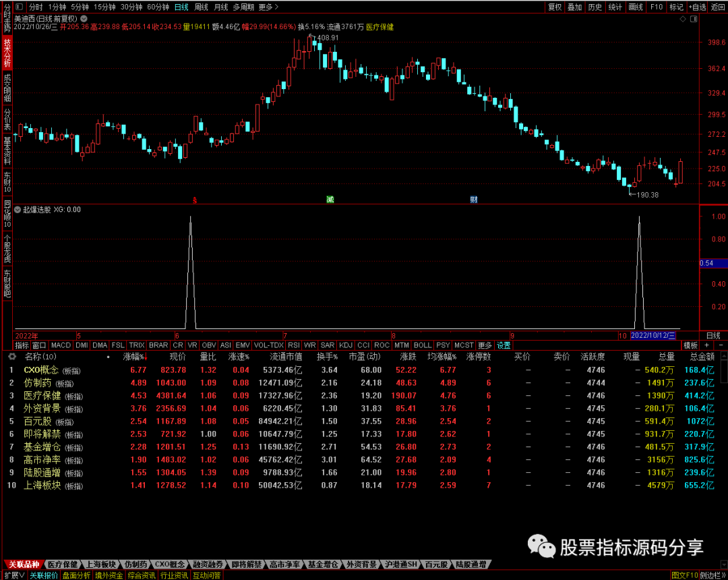This screenshot has height=580, width=728.
Task: Select the CXO概念 row in the list
Action: tap(41, 370)
